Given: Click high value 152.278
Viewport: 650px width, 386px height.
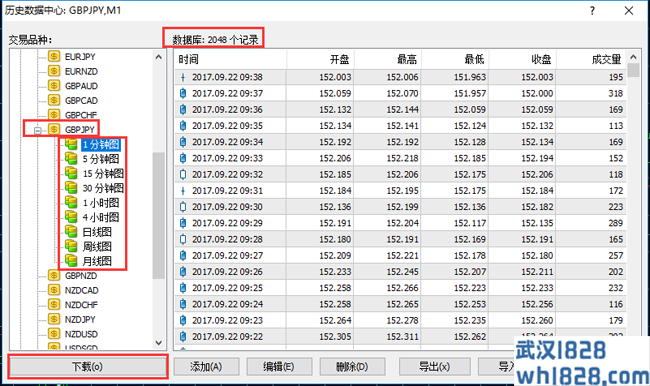Looking at the screenshot, I should [402, 320].
